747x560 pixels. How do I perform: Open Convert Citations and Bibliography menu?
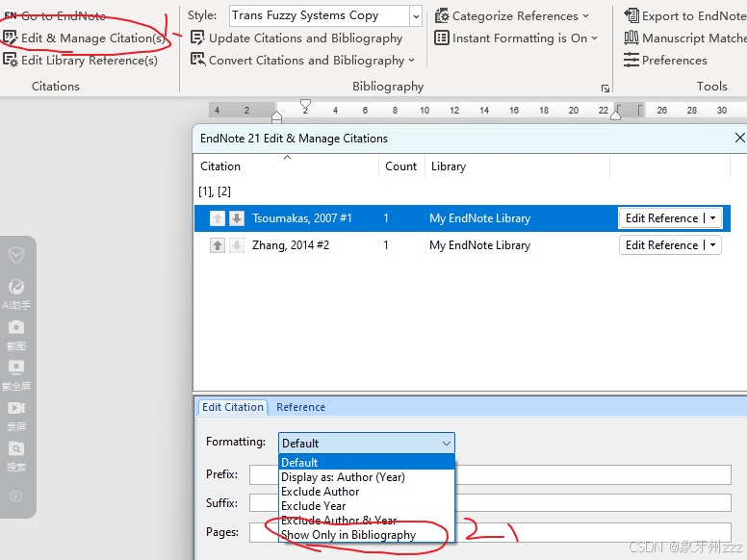302,60
